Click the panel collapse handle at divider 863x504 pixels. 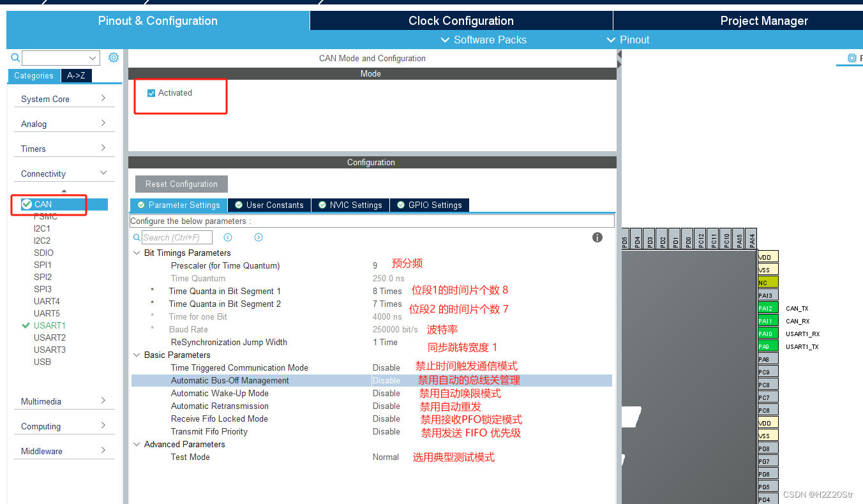pyautogui.click(x=619, y=59)
